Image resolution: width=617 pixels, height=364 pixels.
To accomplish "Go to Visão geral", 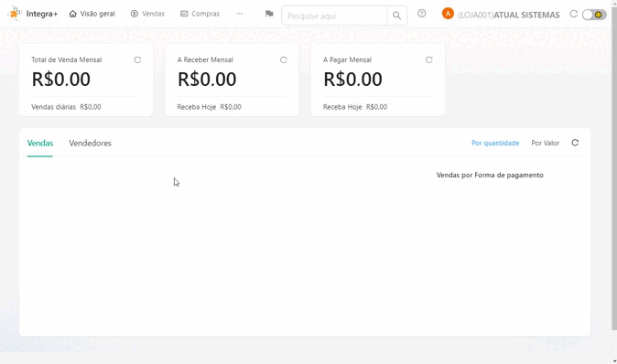I will tap(92, 14).
